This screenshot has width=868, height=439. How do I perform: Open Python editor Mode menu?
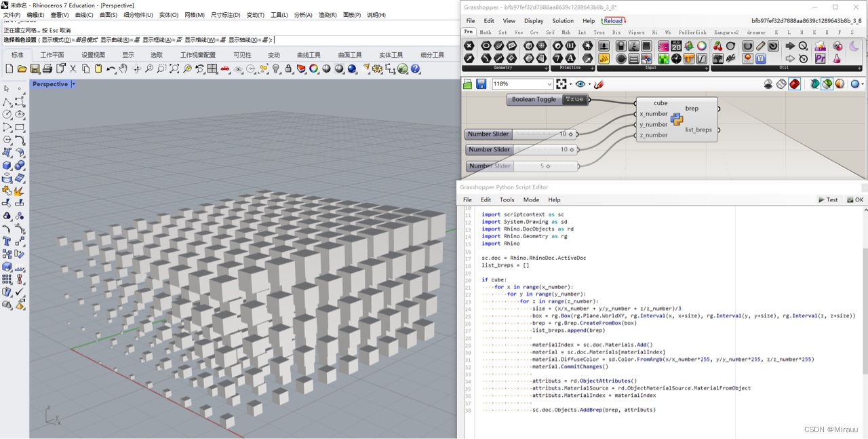pos(531,199)
